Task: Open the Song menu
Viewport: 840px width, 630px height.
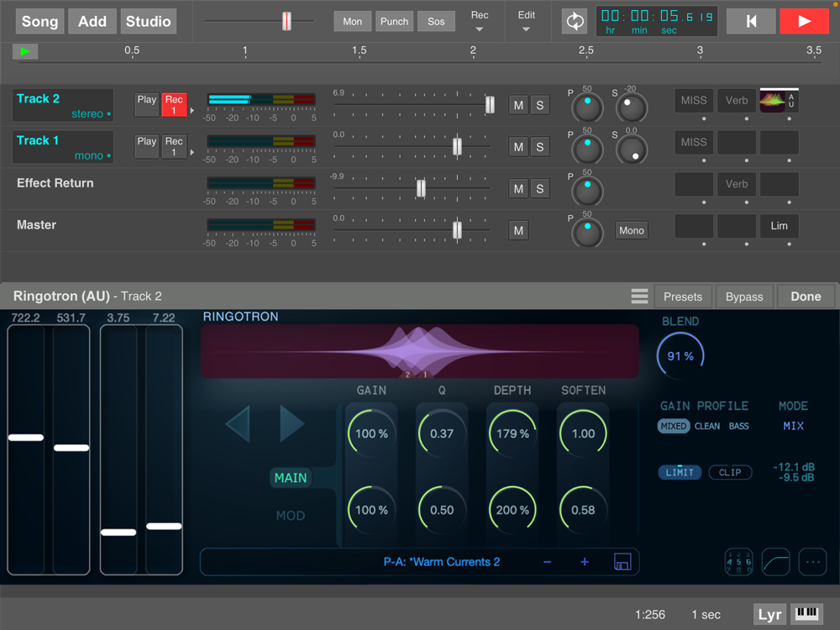Action: pos(39,22)
